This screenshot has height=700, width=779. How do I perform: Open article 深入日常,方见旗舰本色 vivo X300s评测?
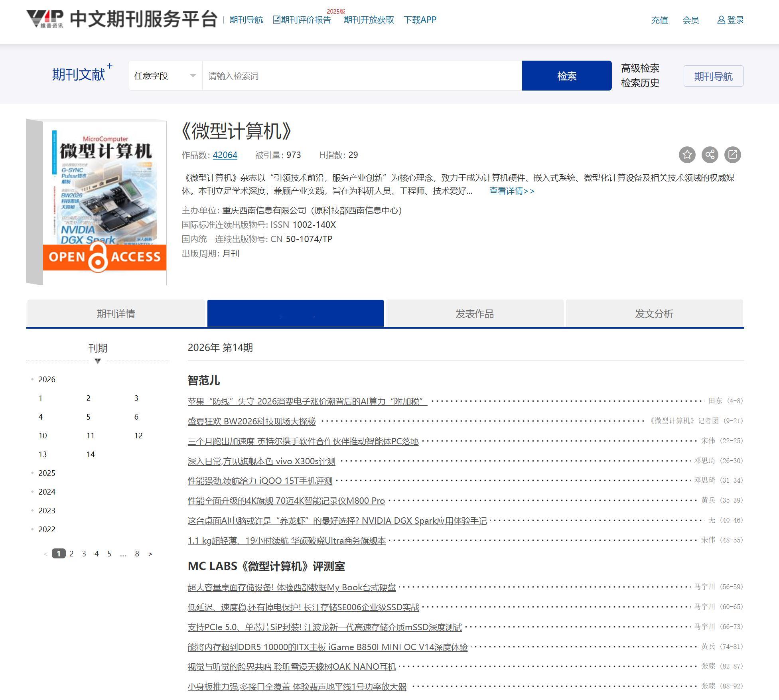pyautogui.click(x=261, y=461)
